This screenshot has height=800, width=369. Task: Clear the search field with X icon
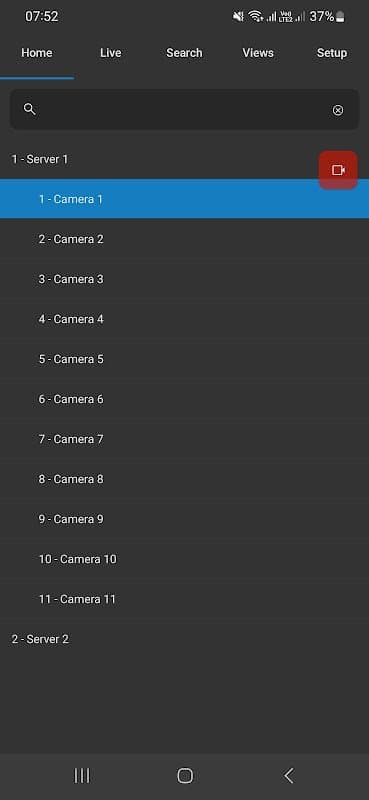tap(338, 110)
